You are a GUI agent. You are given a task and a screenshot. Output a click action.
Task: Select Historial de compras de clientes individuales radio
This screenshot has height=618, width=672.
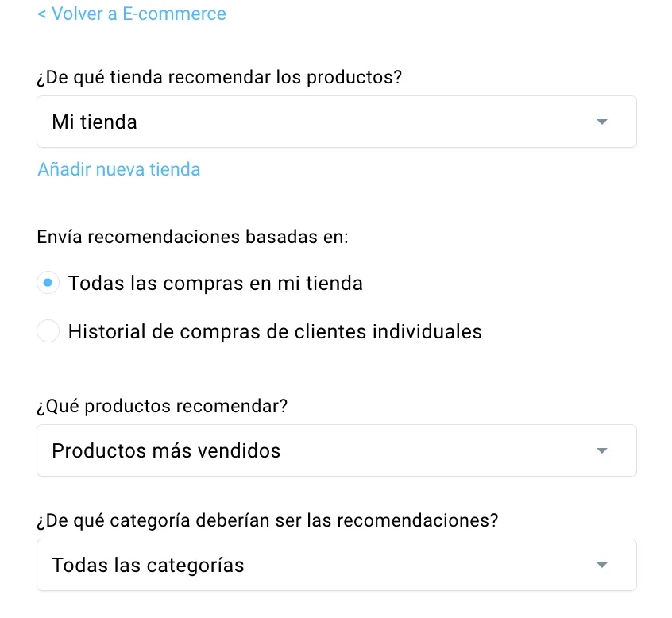pyautogui.click(x=48, y=331)
